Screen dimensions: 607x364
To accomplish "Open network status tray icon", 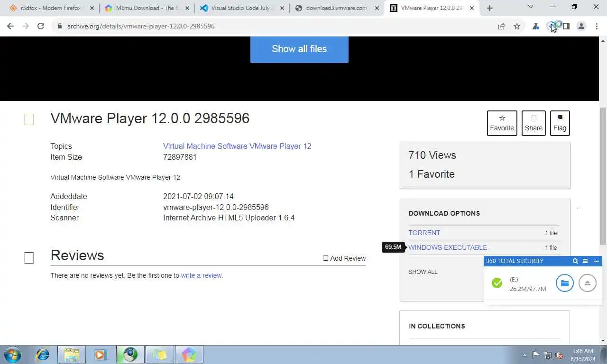I will tap(548, 355).
